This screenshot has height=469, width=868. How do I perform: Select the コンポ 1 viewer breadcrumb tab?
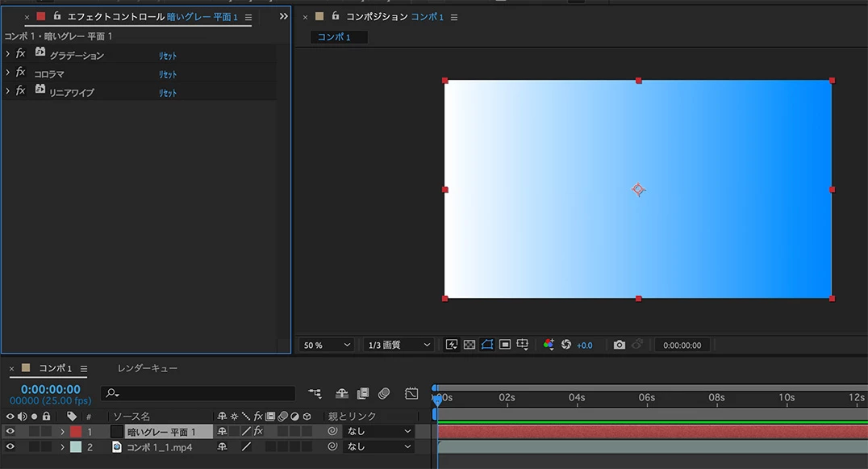click(339, 37)
